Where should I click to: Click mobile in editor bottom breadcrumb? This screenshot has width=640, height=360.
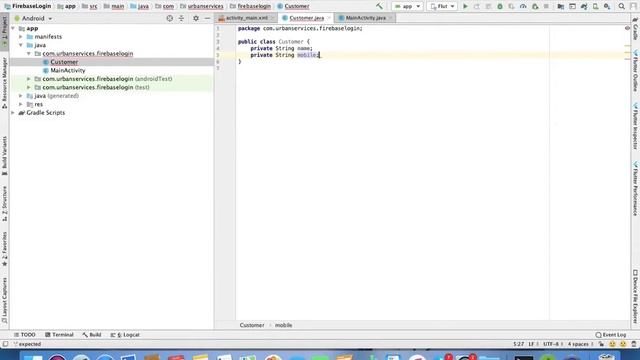[x=283, y=325]
